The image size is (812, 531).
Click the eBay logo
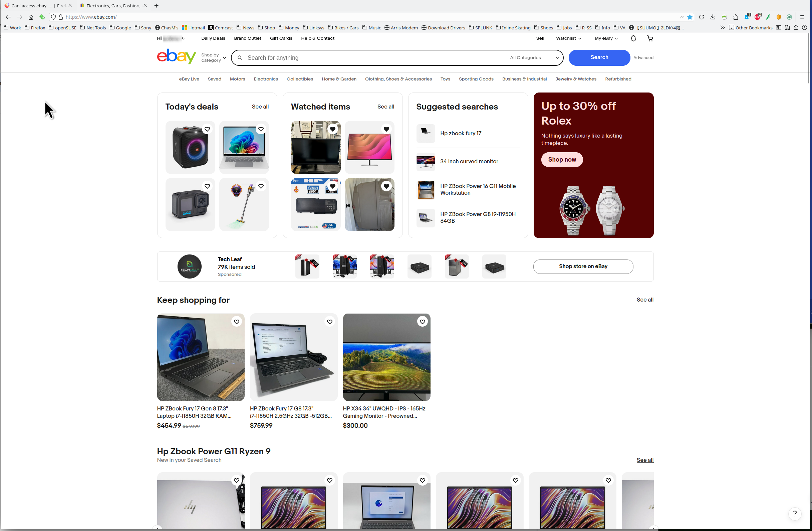[177, 56]
